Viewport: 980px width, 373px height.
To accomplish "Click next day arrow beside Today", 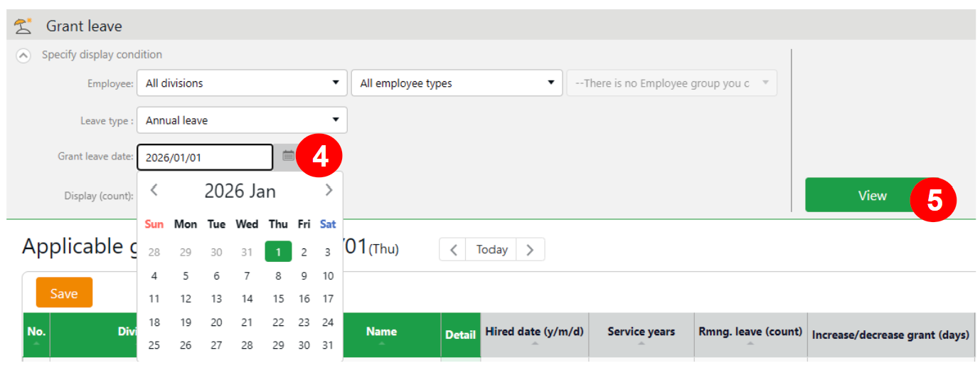I will coord(529,250).
